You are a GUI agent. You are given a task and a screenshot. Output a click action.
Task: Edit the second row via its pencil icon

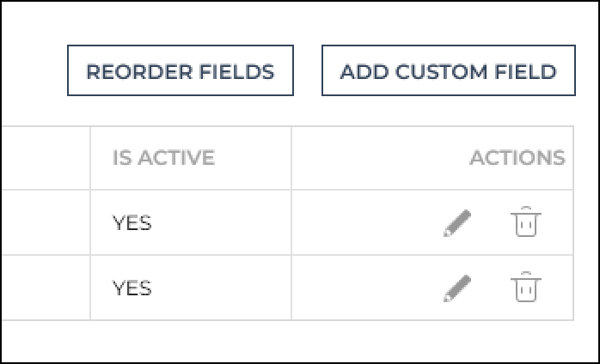[457, 288]
